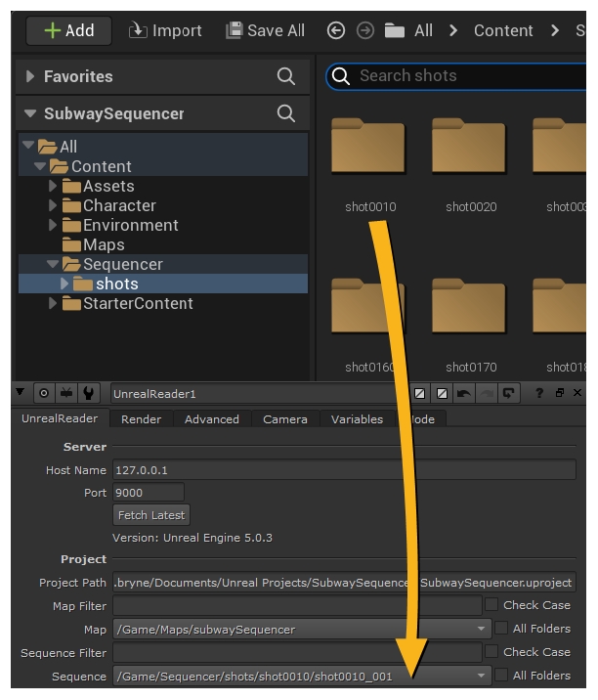Click the Add button
The width and height of the screenshot is (598, 700).
pyautogui.click(x=68, y=30)
